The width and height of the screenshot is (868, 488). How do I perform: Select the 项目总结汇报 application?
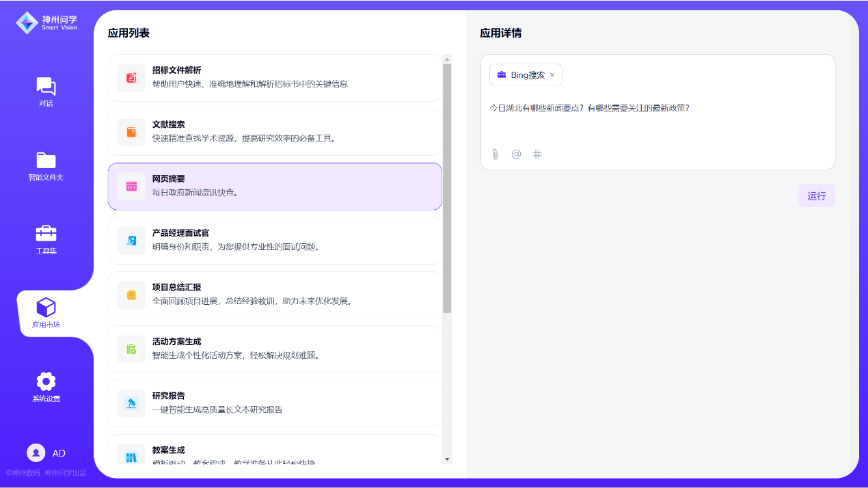click(275, 295)
